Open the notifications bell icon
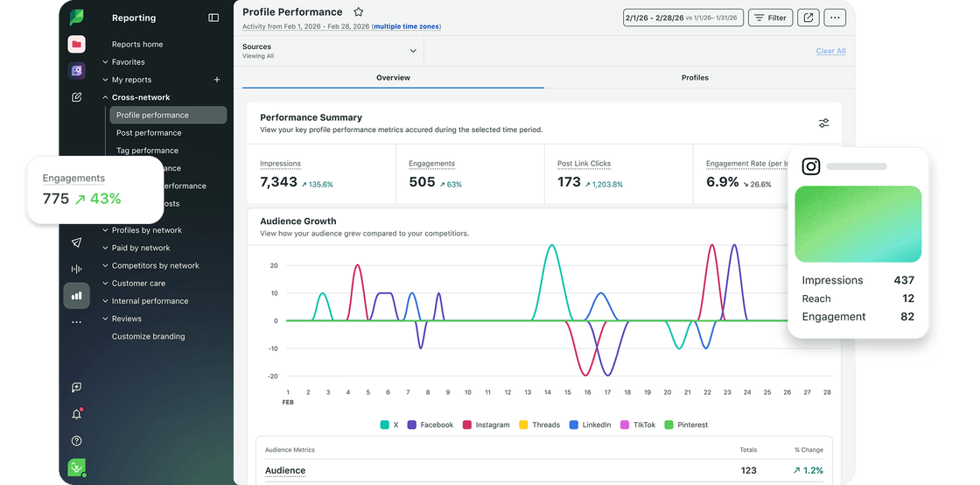This screenshot has height=485, width=980. tap(77, 414)
